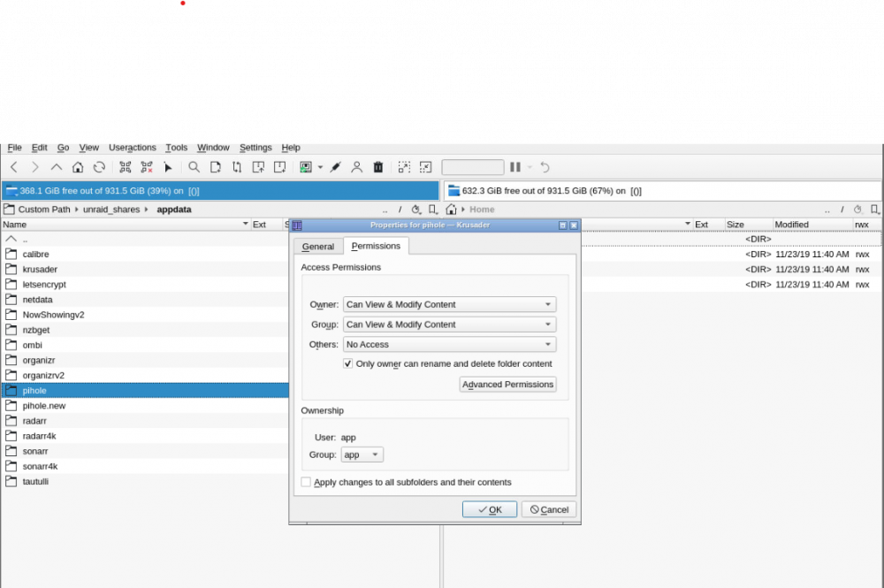Open the Settings menu
Image resolution: width=884 pixels, height=588 pixels.
[x=255, y=148]
